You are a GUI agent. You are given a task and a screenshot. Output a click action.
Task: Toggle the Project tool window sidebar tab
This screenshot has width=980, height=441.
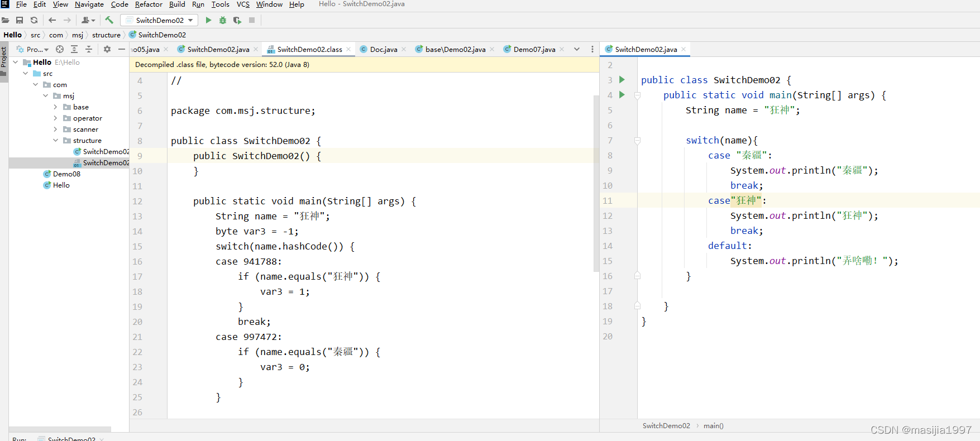point(4,62)
